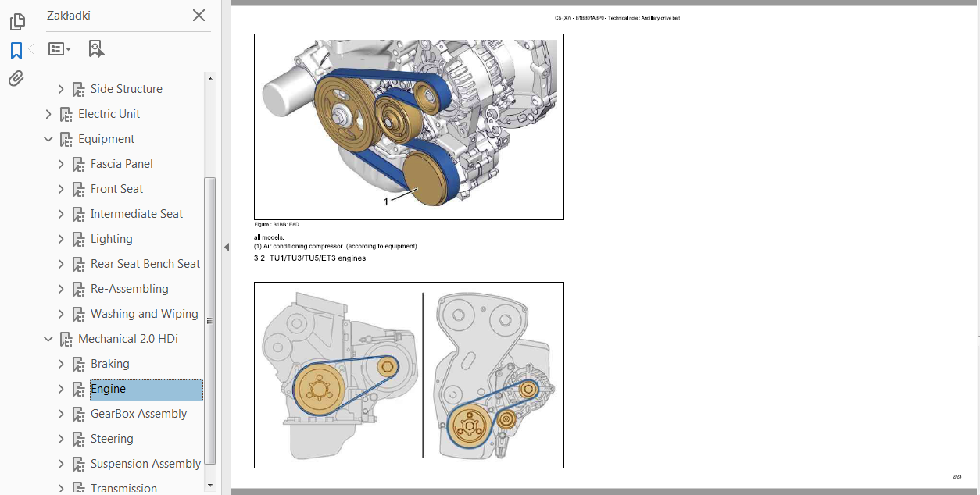Click bookmark icon next to Fascia Panel
The width and height of the screenshot is (980, 495).
coord(78,164)
